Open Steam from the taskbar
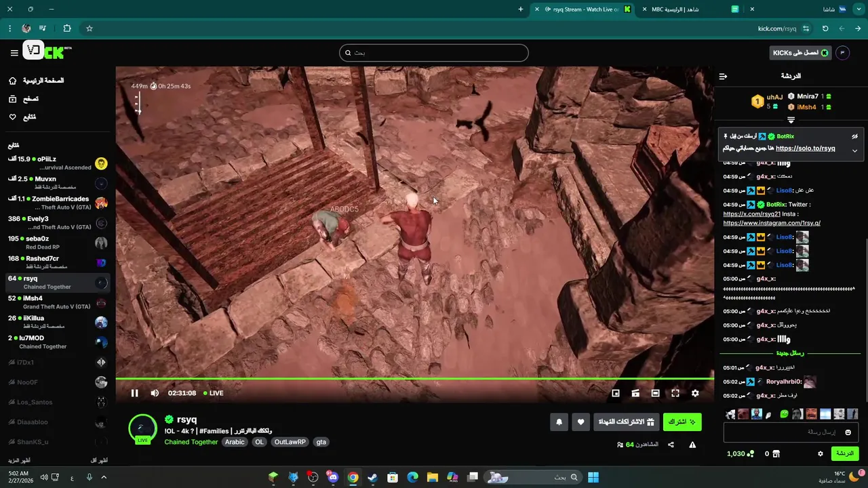The height and width of the screenshot is (488, 868). point(372,477)
